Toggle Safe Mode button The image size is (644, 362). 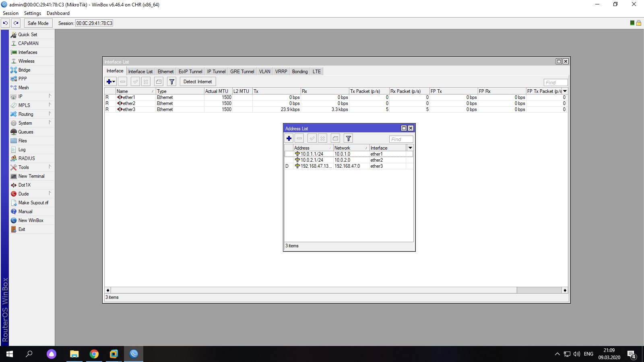pyautogui.click(x=38, y=23)
